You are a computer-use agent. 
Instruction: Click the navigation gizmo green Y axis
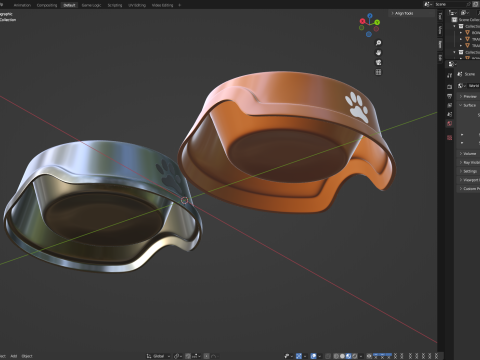pyautogui.click(x=377, y=22)
